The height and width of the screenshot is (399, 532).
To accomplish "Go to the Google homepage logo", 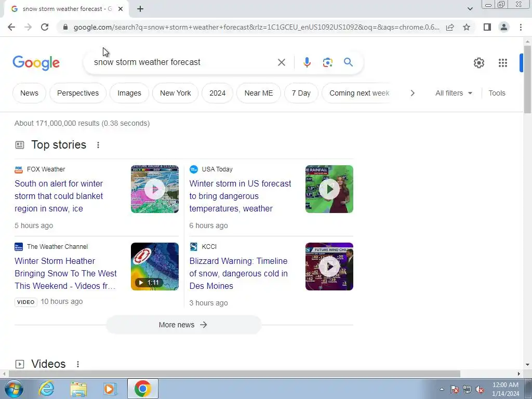I will 36,63.
